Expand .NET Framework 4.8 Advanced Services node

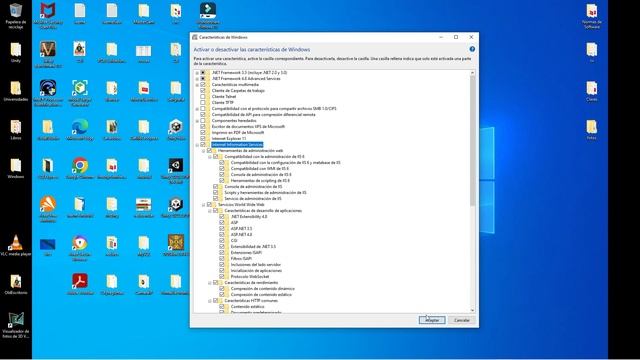coord(197,79)
